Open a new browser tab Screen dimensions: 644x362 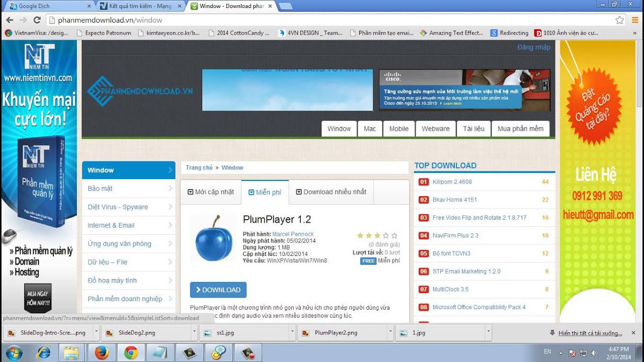coord(285,6)
